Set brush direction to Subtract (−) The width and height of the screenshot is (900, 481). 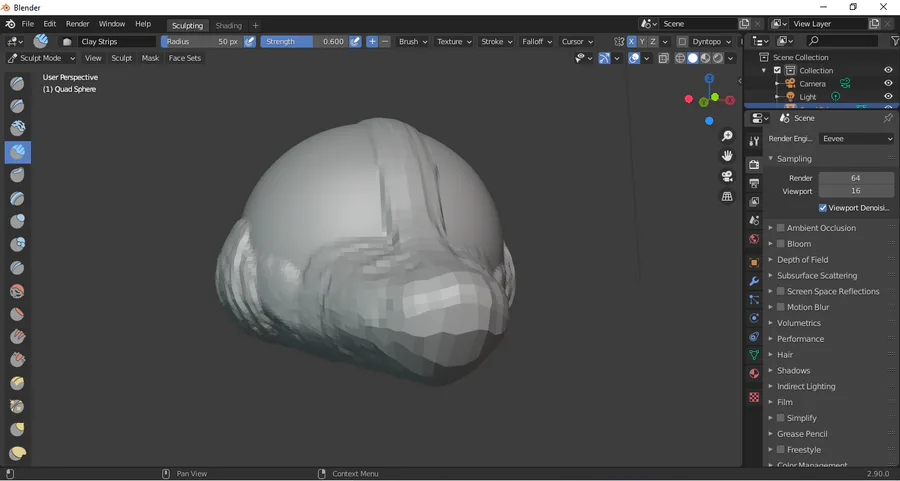point(385,41)
